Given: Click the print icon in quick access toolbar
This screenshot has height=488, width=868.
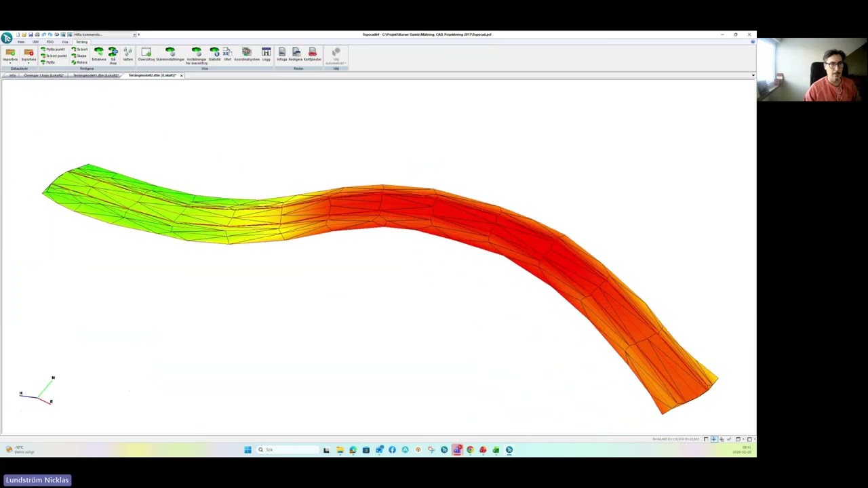Looking at the screenshot, I should click(x=37, y=35).
